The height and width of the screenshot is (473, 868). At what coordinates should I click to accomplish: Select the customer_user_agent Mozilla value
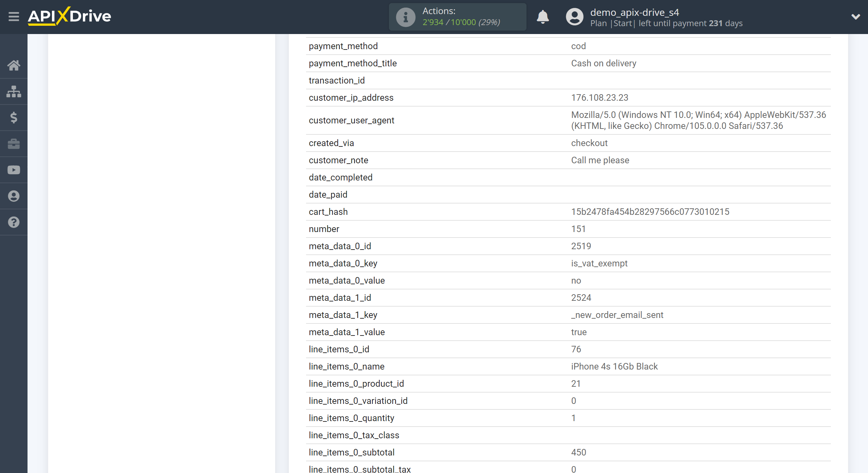point(698,120)
